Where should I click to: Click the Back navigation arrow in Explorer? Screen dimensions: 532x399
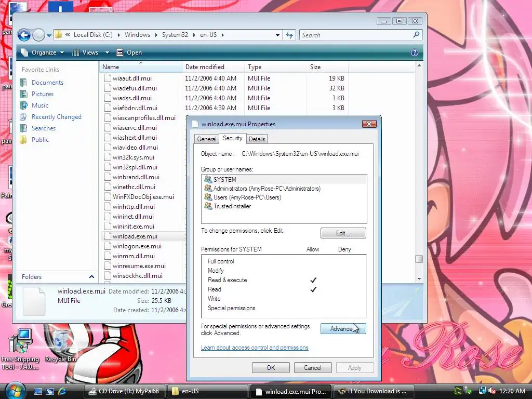coord(24,35)
